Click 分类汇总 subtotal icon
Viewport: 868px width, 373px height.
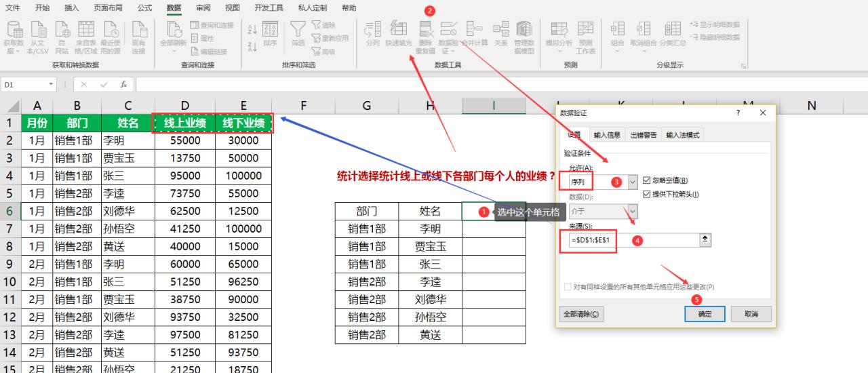pos(672,34)
